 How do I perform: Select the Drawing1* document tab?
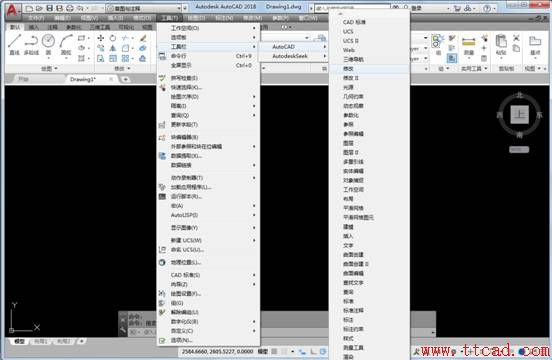click(91, 79)
